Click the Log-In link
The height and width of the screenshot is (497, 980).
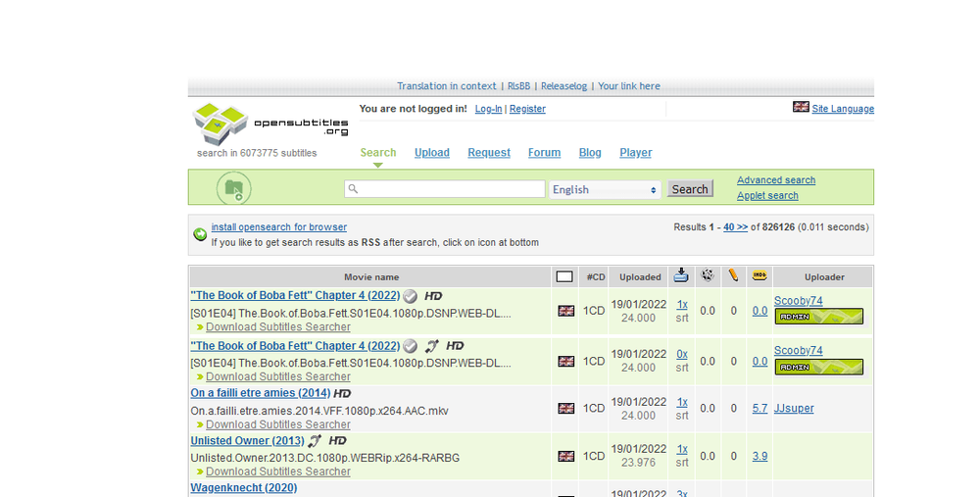(488, 109)
